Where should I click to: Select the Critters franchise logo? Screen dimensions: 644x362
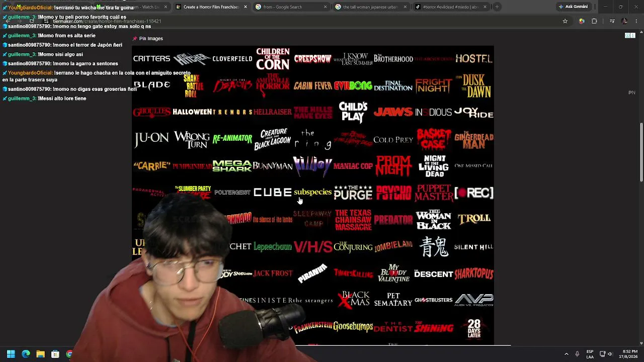coord(151,59)
